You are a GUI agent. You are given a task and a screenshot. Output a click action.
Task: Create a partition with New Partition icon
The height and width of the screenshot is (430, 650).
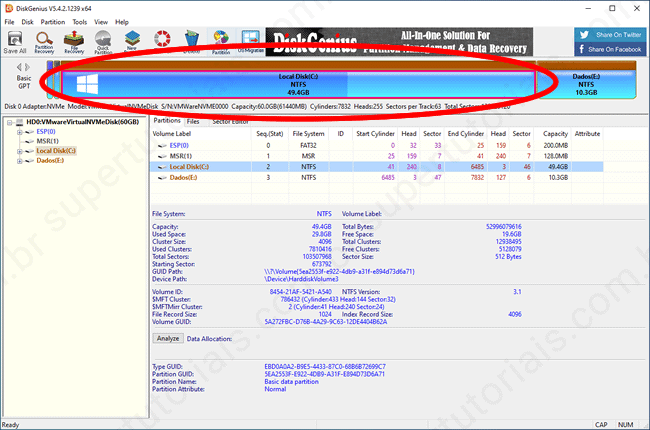(132, 41)
